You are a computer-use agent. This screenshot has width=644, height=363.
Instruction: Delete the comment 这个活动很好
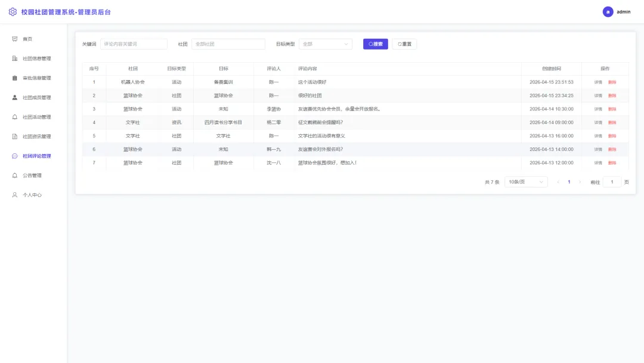pos(612,82)
